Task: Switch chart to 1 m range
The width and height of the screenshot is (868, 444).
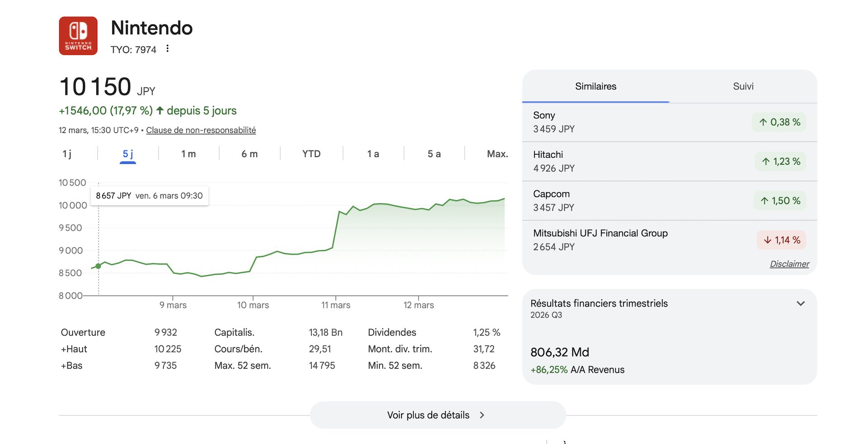Action: 189,154
